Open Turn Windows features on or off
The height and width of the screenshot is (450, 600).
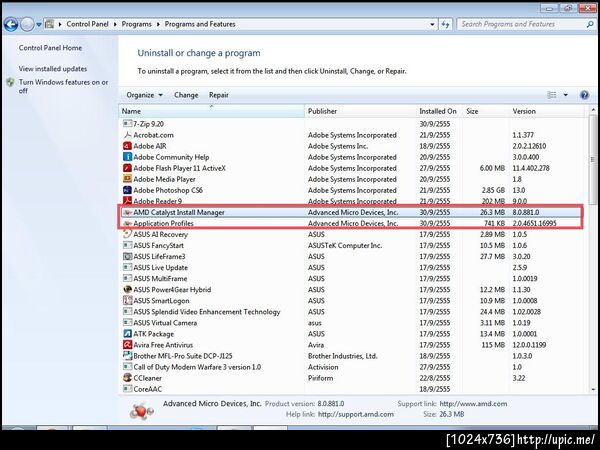click(x=64, y=86)
